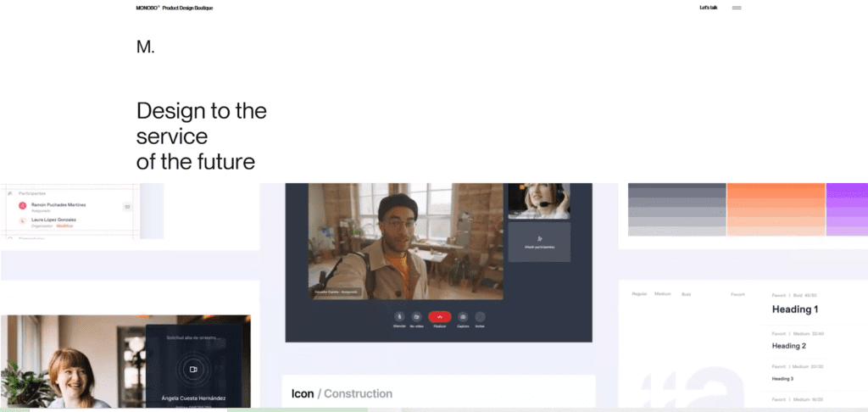This screenshot has height=412, width=868.
Task: Click the video camera icon in call request
Action: (x=193, y=369)
